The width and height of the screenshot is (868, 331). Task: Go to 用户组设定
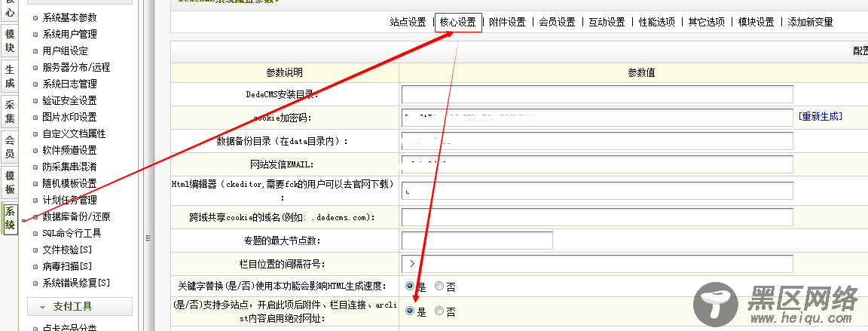click(x=65, y=51)
